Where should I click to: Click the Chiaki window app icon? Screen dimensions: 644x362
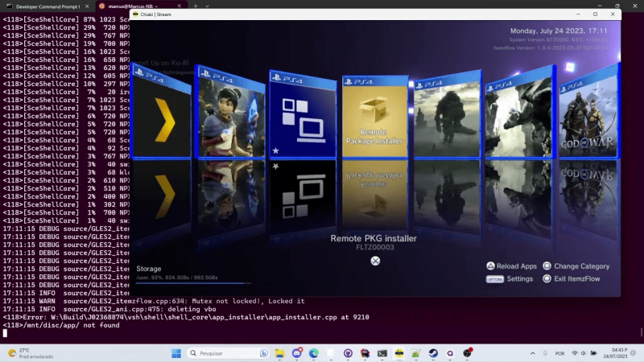[135, 14]
